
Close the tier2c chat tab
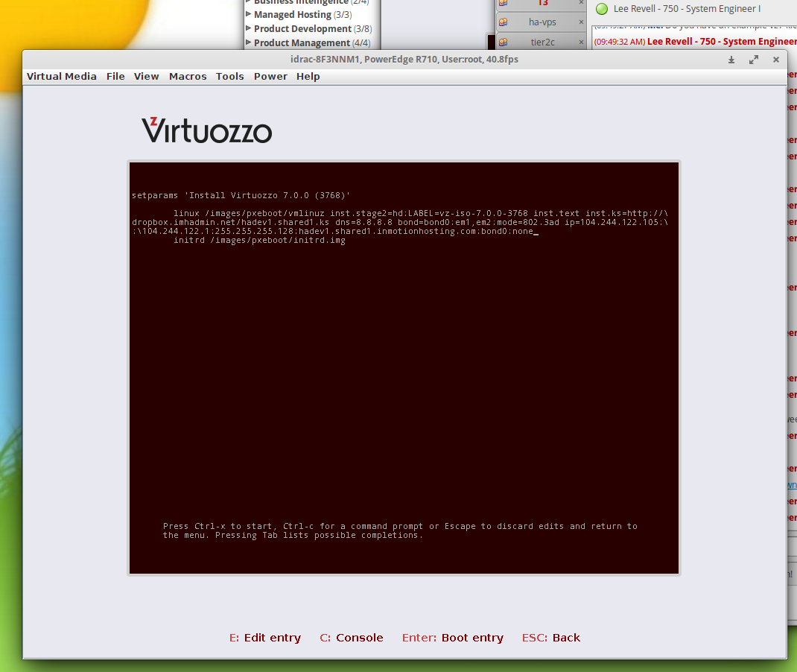(581, 42)
